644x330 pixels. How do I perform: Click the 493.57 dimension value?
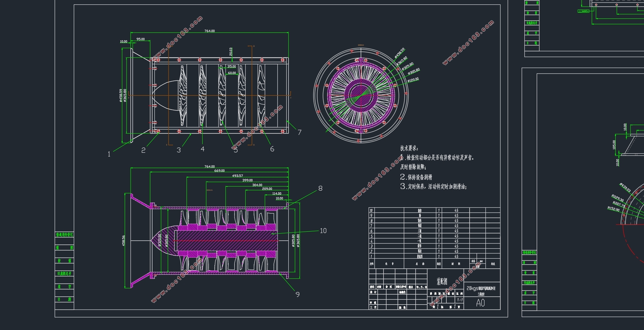237,176
